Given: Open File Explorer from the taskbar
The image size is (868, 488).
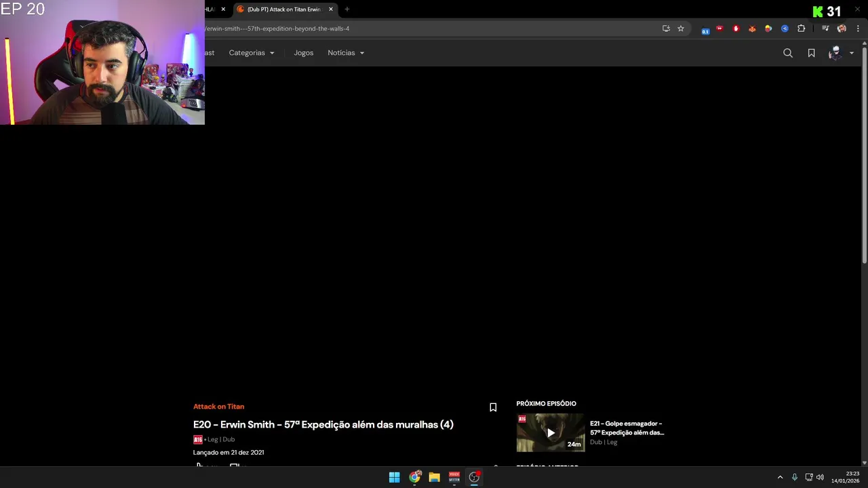Looking at the screenshot, I should click(x=434, y=477).
